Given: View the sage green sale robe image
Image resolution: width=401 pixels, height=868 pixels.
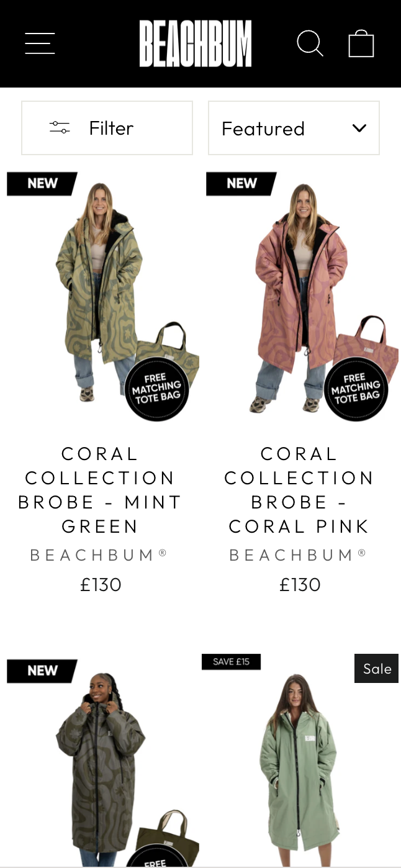Looking at the screenshot, I should pos(300,761).
